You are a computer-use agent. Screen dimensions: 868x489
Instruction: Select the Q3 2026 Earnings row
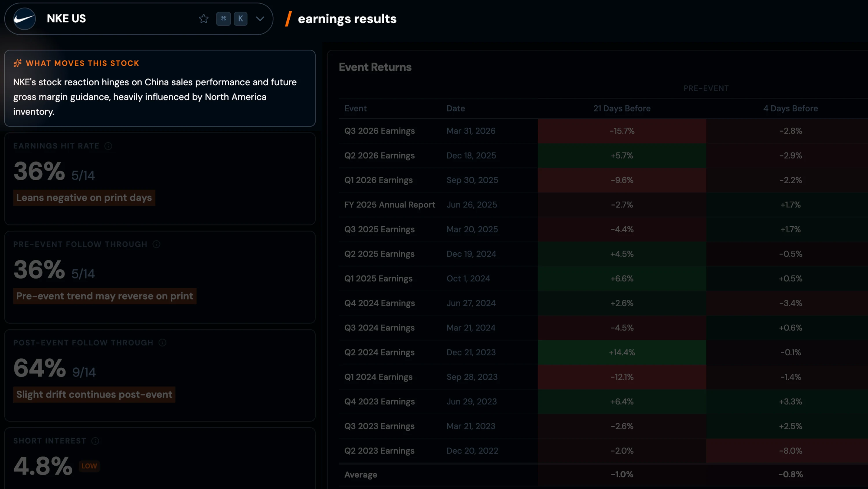(x=379, y=131)
